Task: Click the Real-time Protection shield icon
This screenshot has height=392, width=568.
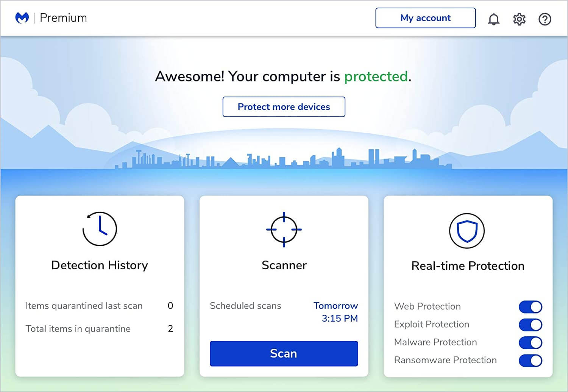Action: [x=467, y=231]
